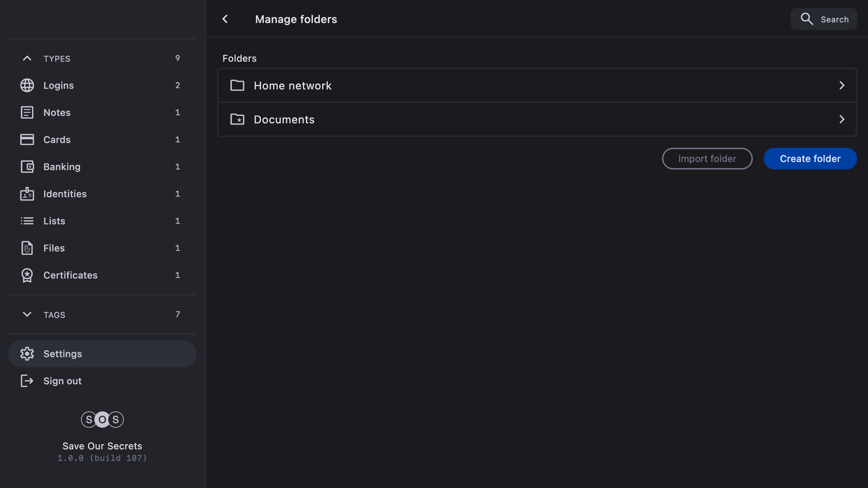The width and height of the screenshot is (868, 488).
Task: Expand the TAGS section chevron
Action: [x=27, y=314]
